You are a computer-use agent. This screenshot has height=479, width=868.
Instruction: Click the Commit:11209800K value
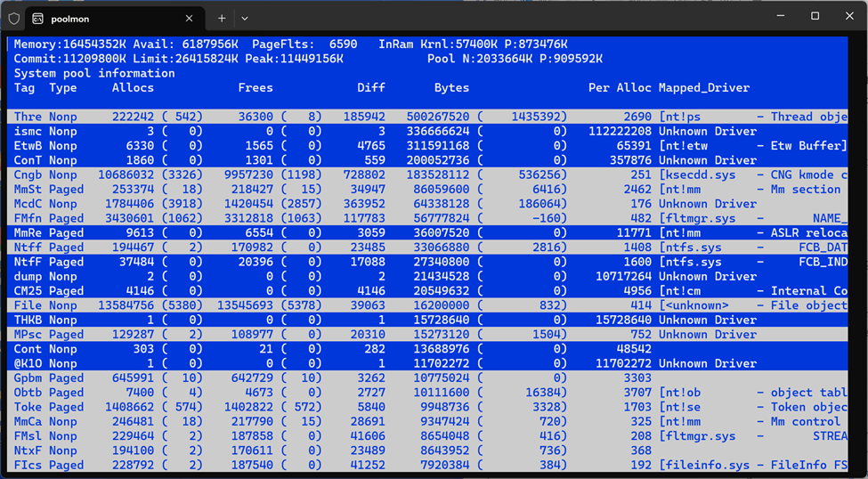pos(69,58)
